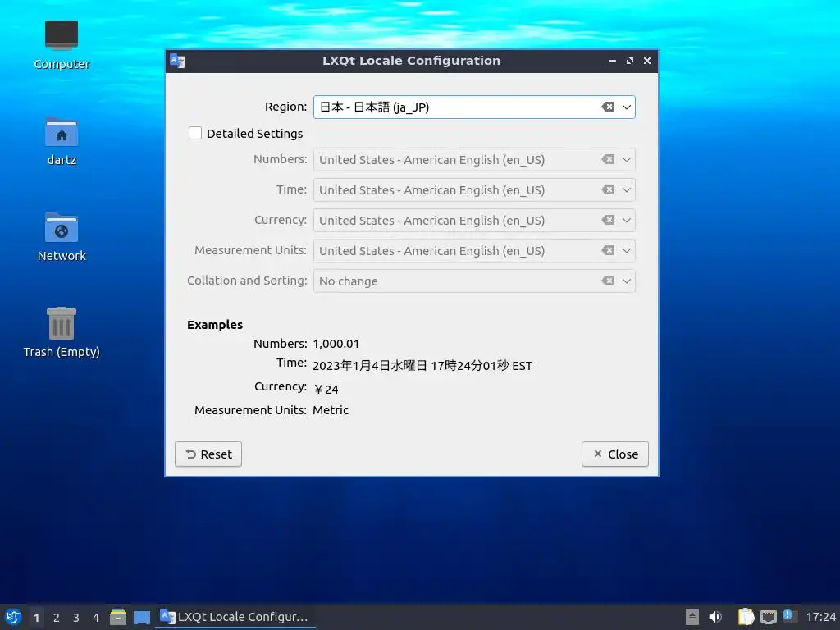
Task: Open the removable media eject tray icon
Action: [692, 617]
